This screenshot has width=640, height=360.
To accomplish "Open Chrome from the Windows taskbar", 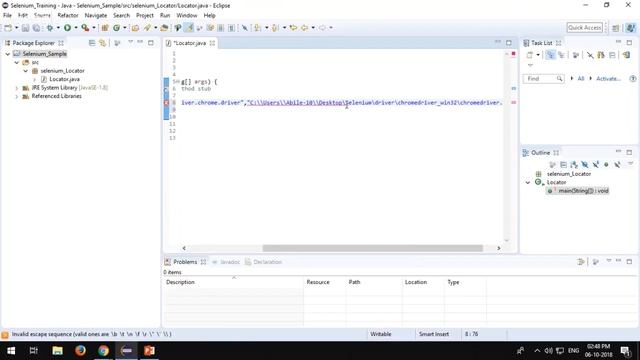I will pos(103,351).
